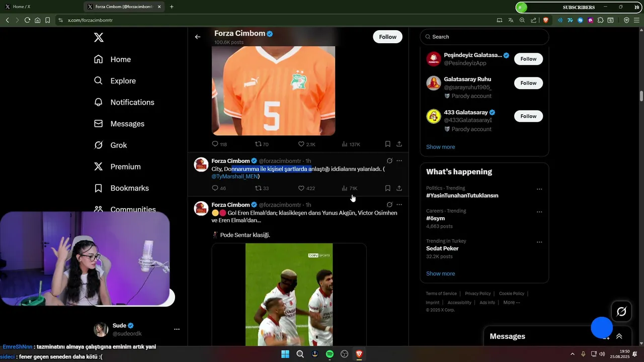Image resolution: width=644 pixels, height=362 pixels.
Task: Open Home from the sidebar
Action: (112, 59)
